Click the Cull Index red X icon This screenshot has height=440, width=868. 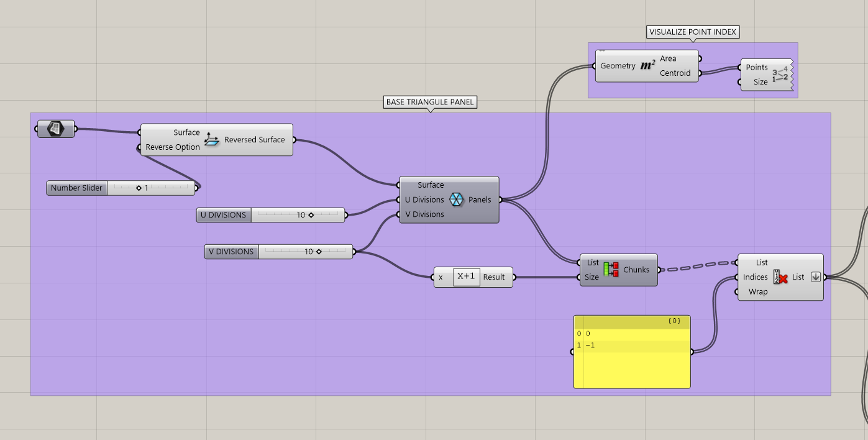(780, 277)
